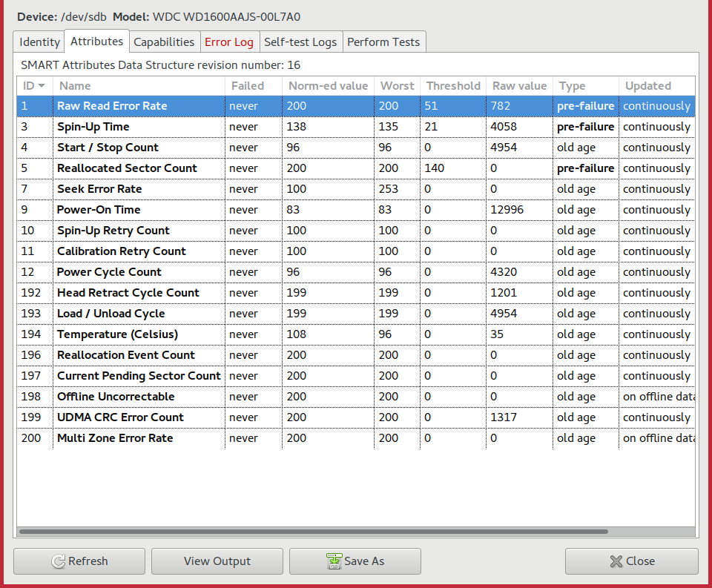Switch to the Capabilities tab

[164, 42]
